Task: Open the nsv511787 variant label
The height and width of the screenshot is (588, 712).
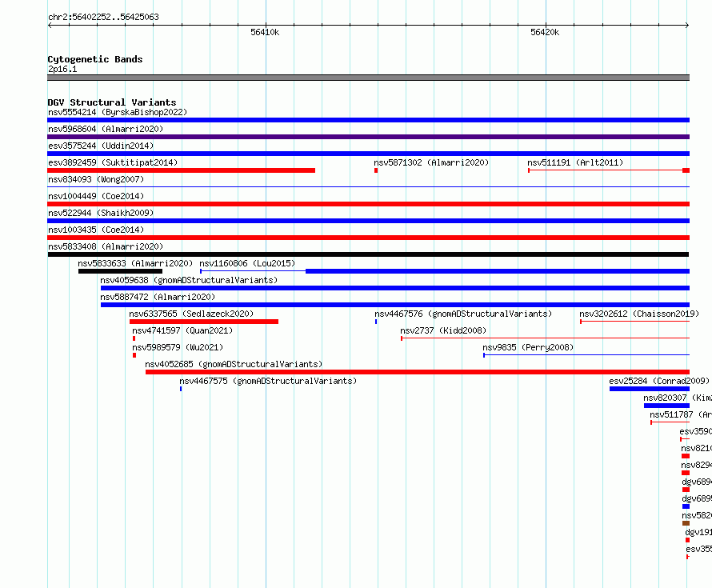Action: [681, 414]
